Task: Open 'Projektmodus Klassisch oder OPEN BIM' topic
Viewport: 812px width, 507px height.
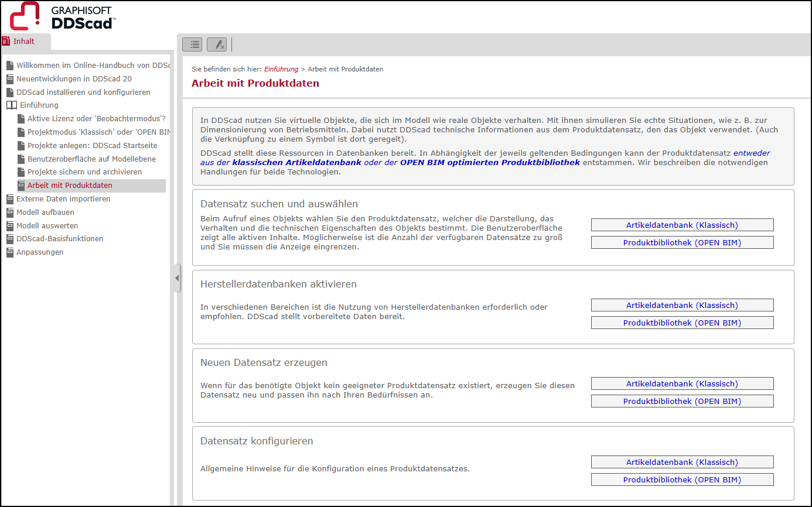Action: point(94,132)
